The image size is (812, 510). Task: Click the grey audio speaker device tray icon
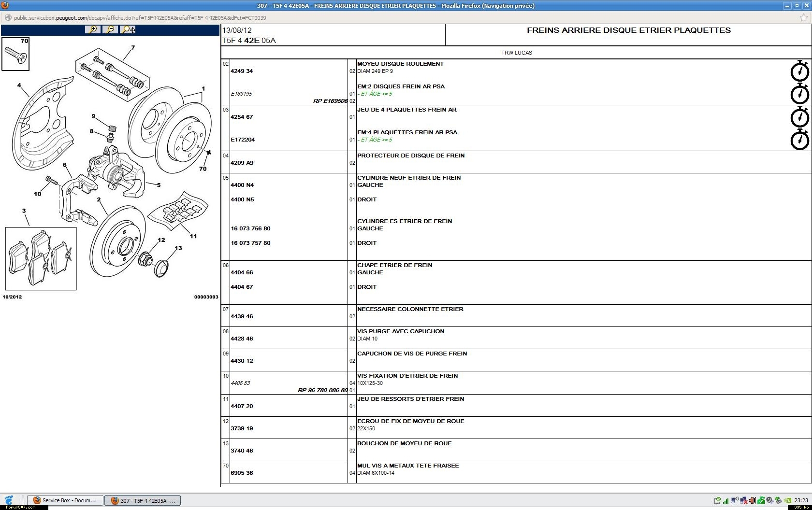pyautogui.click(x=769, y=500)
